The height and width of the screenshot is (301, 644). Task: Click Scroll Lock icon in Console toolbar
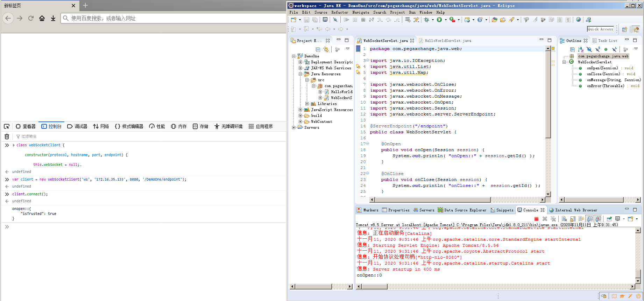coord(573,219)
